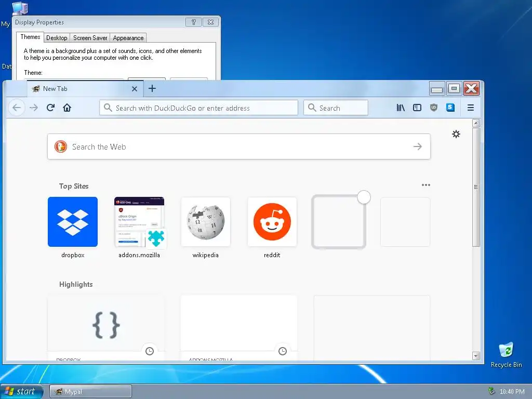Open the home page icon
The width and height of the screenshot is (532, 399).
[67, 108]
